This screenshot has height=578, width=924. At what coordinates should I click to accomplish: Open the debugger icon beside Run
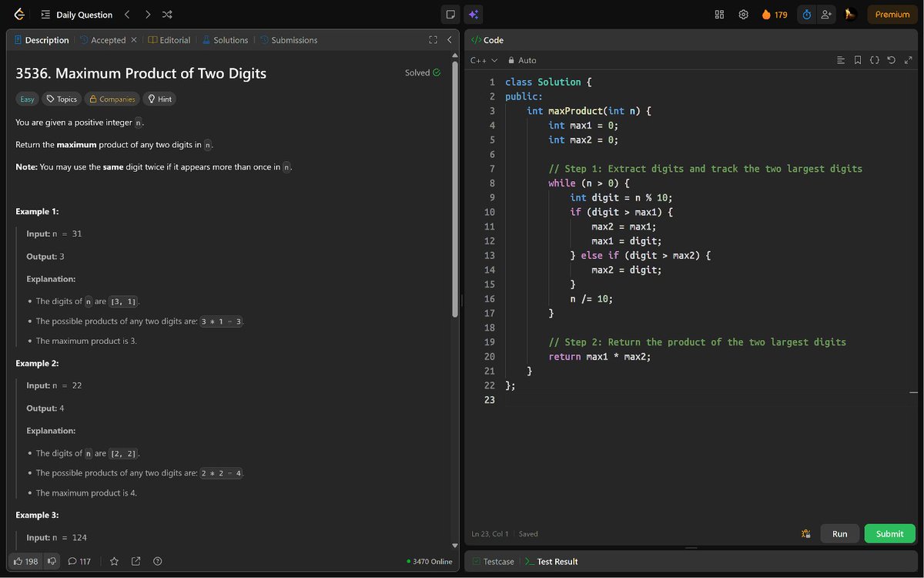pyautogui.click(x=806, y=533)
